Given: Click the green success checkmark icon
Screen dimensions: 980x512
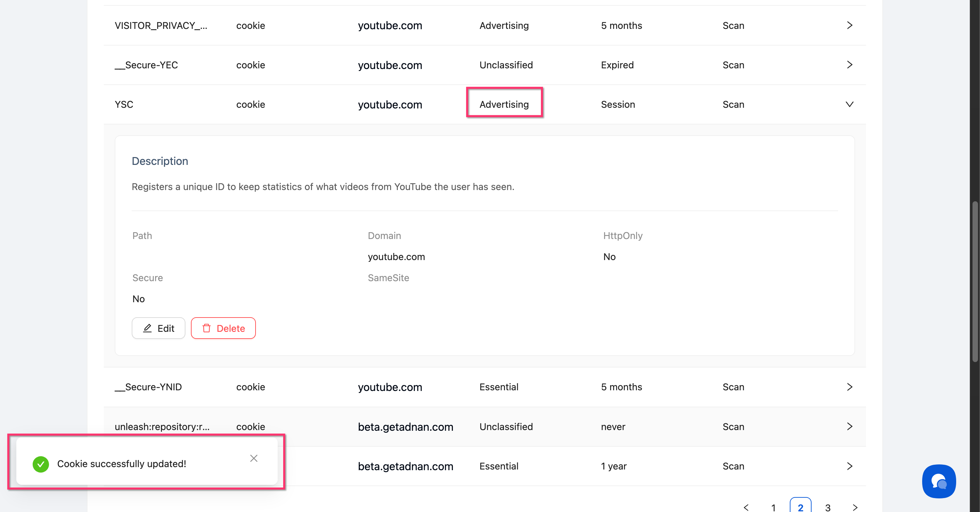Looking at the screenshot, I should [x=41, y=464].
